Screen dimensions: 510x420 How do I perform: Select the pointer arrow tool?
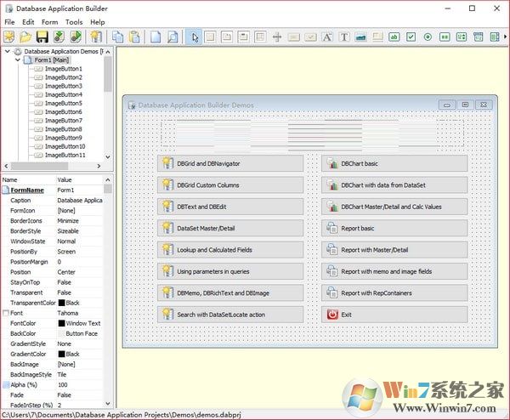195,37
